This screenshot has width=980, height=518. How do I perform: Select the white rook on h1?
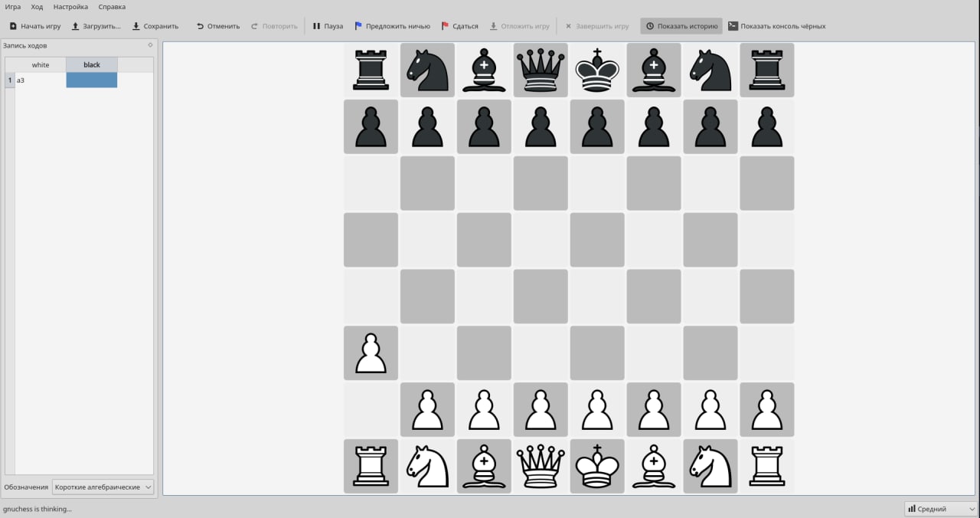click(767, 467)
